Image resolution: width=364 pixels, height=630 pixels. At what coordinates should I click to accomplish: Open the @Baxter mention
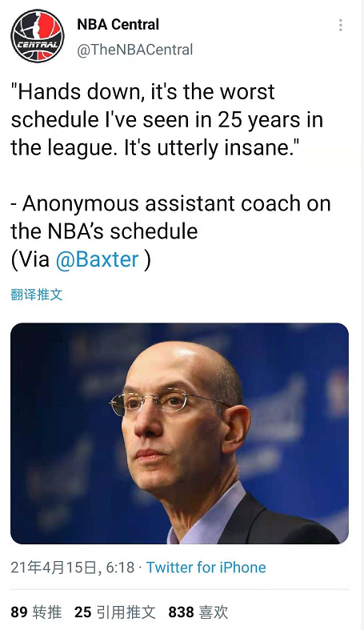click(97, 259)
